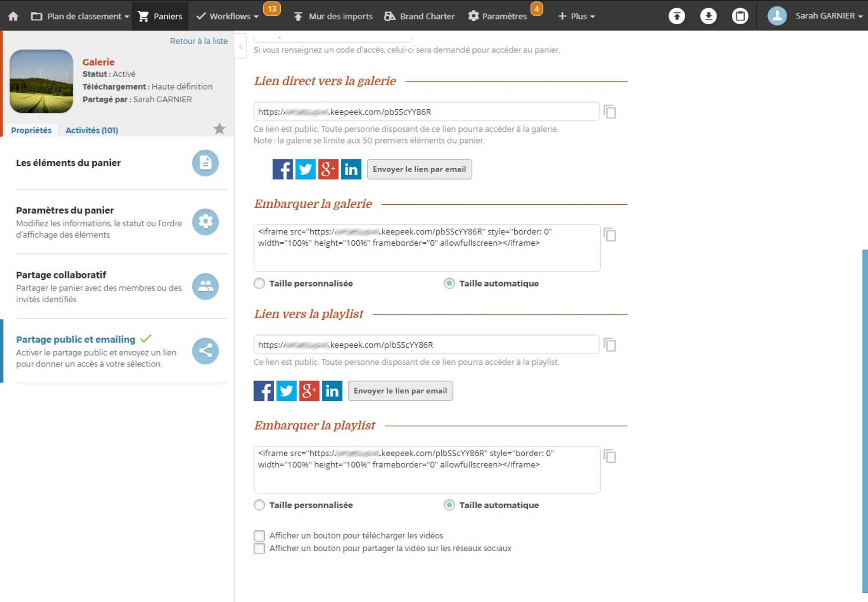Select Taille automatique for playlist embed
868x602 pixels.
pos(449,505)
